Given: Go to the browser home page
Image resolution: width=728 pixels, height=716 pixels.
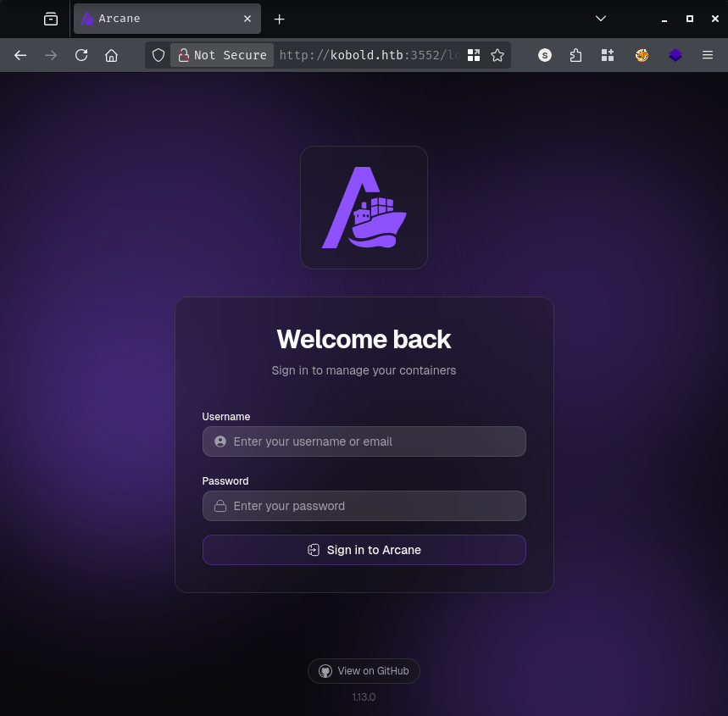Looking at the screenshot, I should [111, 55].
